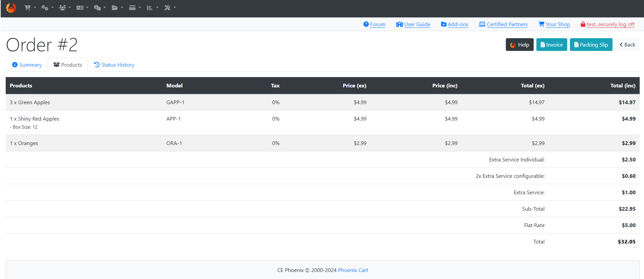Viewport: 644px width, 279px height.
Task: Follow the Phoenix Cart footer link
Action: pyautogui.click(x=353, y=270)
